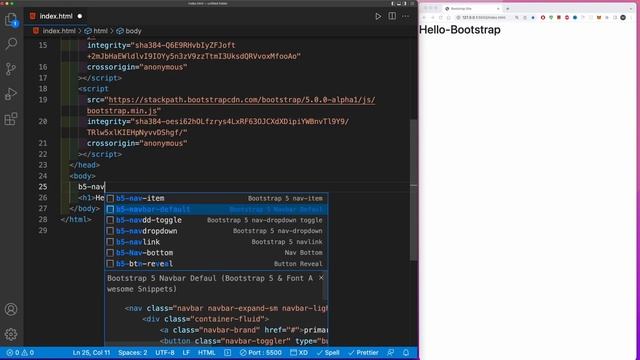Select b5-navdropdown suggestion
This screenshot has height=360, width=640.
(x=216, y=231)
